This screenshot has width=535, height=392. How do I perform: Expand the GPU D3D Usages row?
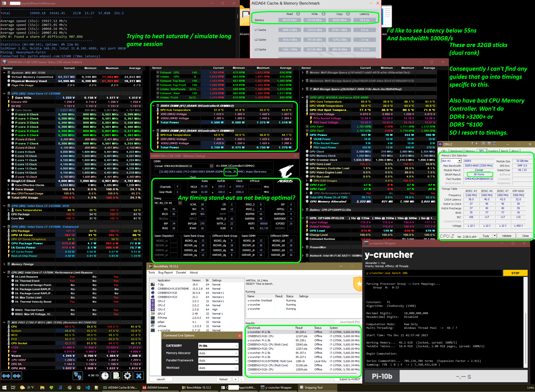click(307, 181)
